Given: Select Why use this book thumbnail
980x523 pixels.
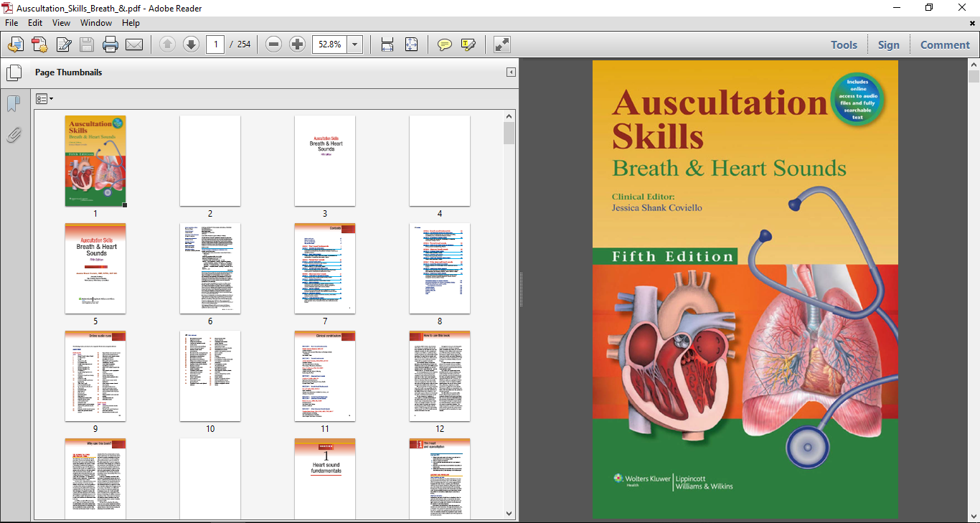Looking at the screenshot, I should click(x=95, y=479).
